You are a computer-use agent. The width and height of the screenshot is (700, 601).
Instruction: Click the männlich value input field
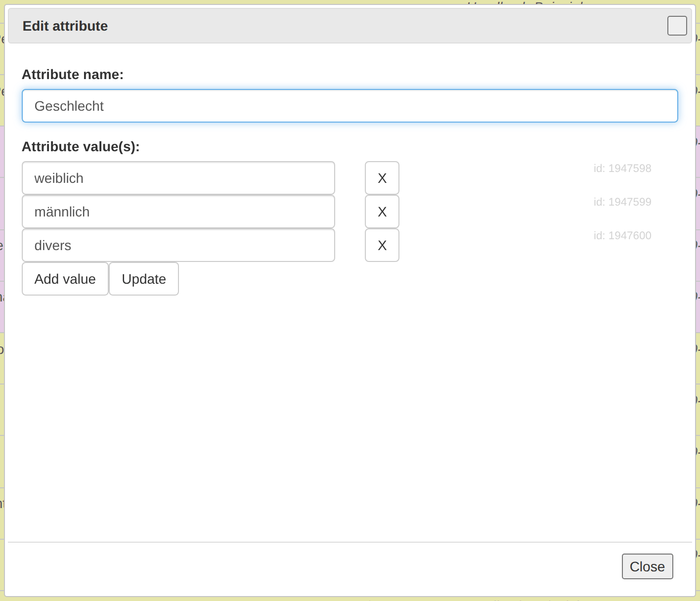tap(178, 212)
